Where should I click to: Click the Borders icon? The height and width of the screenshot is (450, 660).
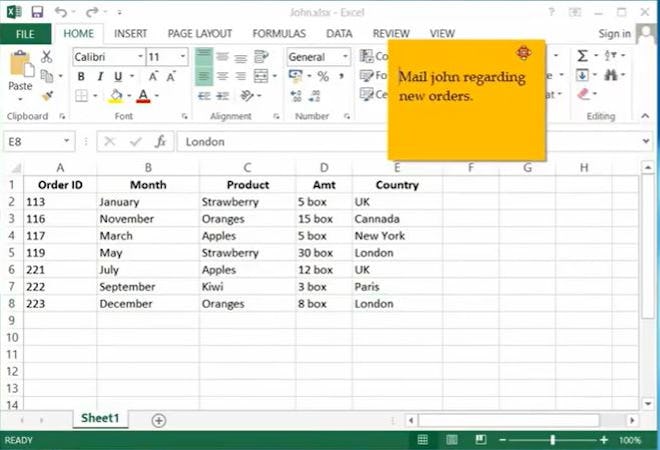(81, 96)
